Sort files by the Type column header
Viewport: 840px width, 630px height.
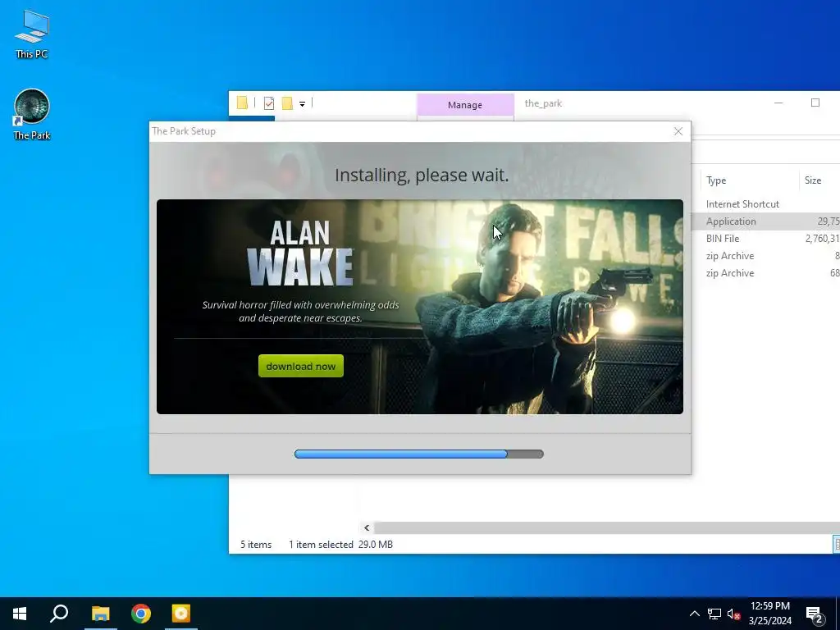(715, 180)
